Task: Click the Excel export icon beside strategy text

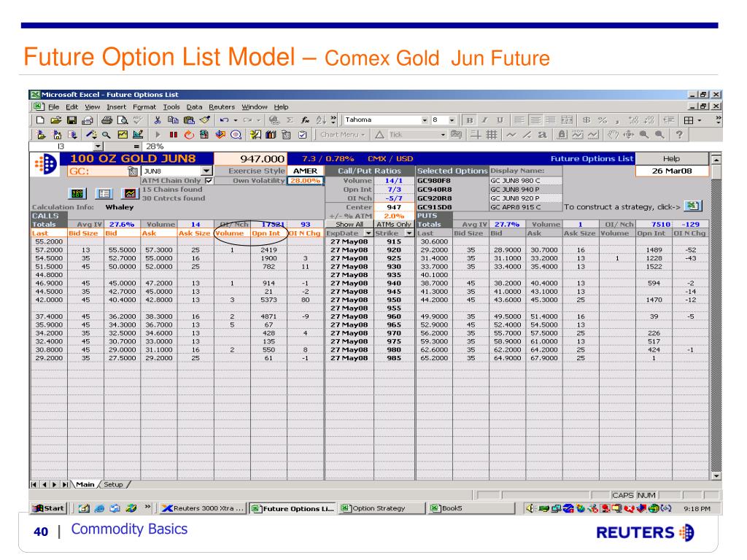Action: tap(693, 206)
